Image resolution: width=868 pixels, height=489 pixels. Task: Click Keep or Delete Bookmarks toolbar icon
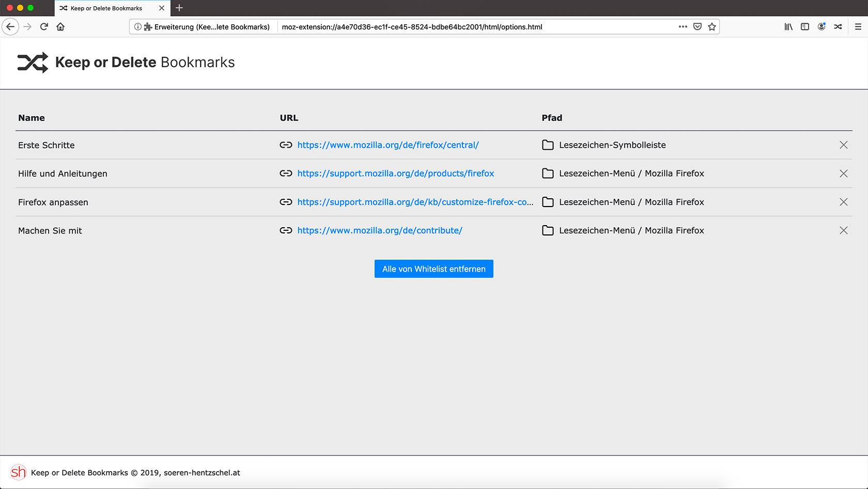pos(838,27)
